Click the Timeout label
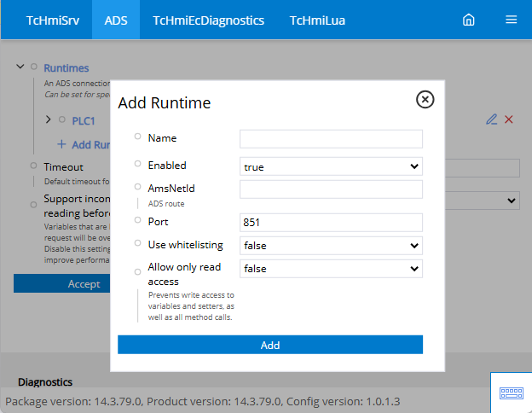Viewport: 532px width, 413px height. [x=63, y=167]
